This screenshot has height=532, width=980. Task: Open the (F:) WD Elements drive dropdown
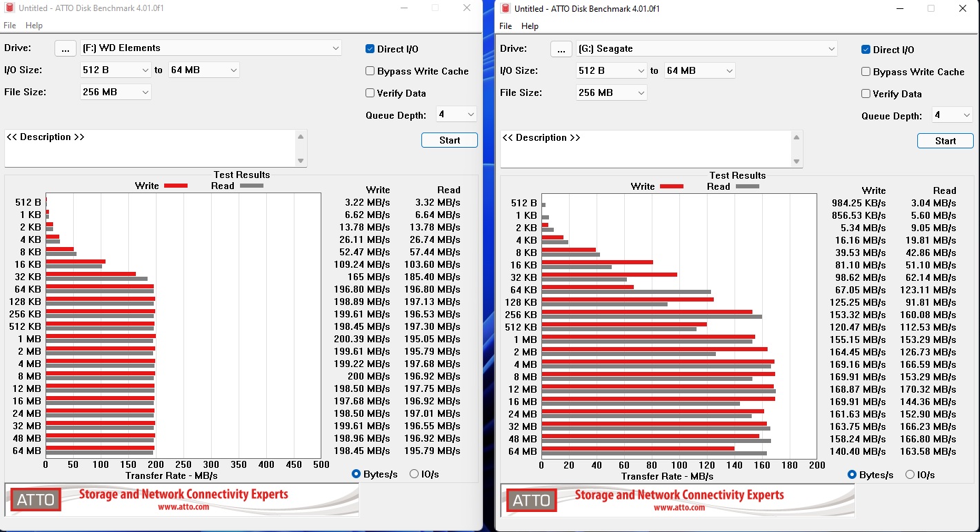[x=211, y=48]
